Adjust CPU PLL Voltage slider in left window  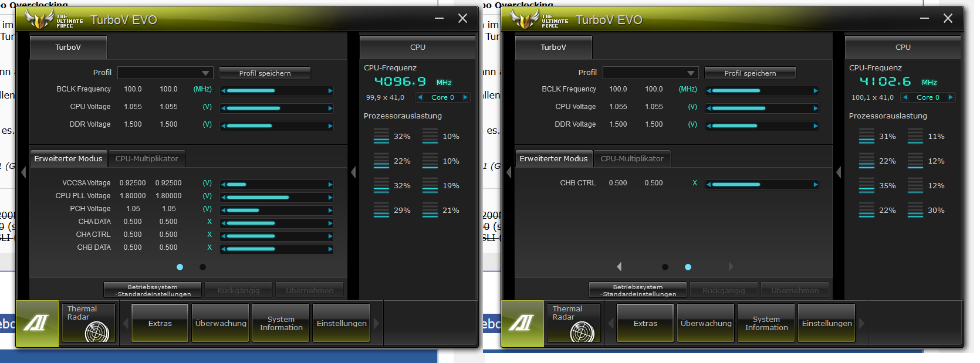(x=277, y=198)
